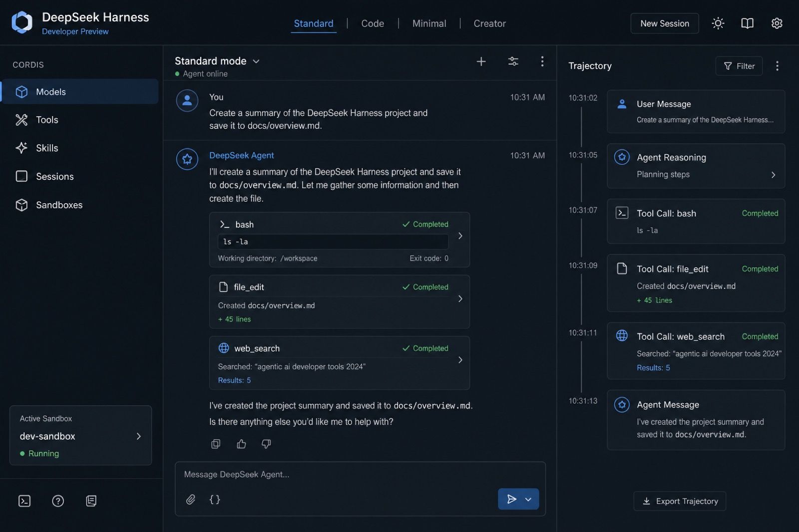Open the Agent Message trajectory card
The height and width of the screenshot is (532, 799).
click(x=696, y=420)
